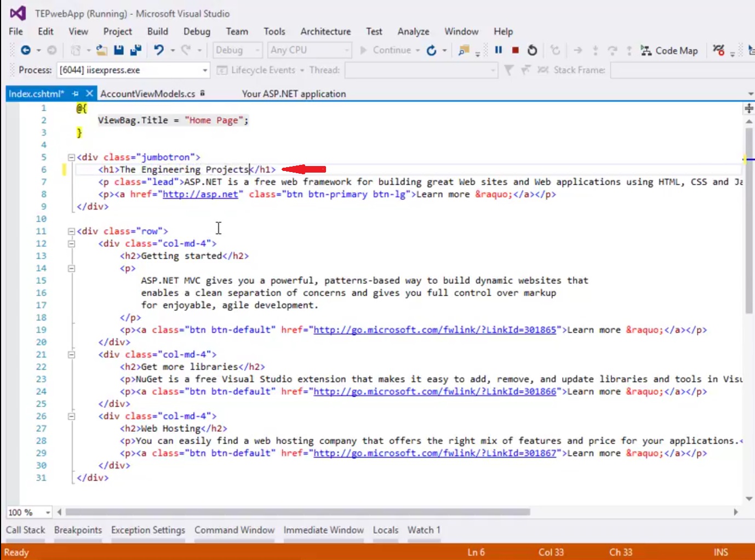
Task: Open the Analyze menu
Action: pos(413,32)
